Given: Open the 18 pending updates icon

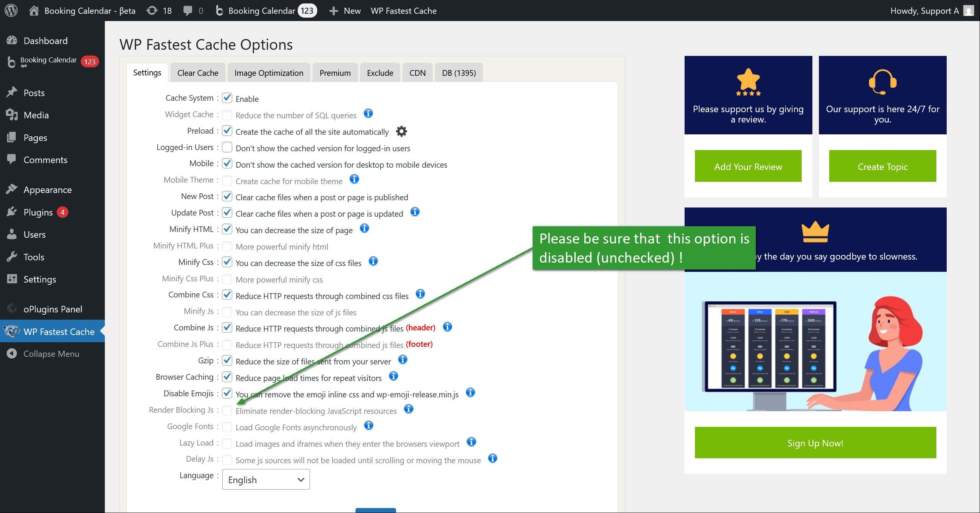Looking at the screenshot, I should [152, 10].
